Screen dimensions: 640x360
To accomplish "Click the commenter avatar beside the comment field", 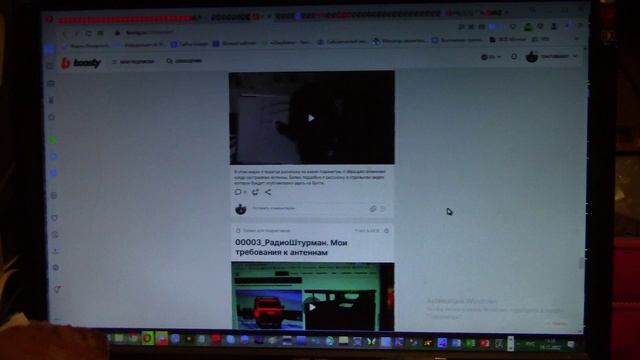I will [x=241, y=209].
